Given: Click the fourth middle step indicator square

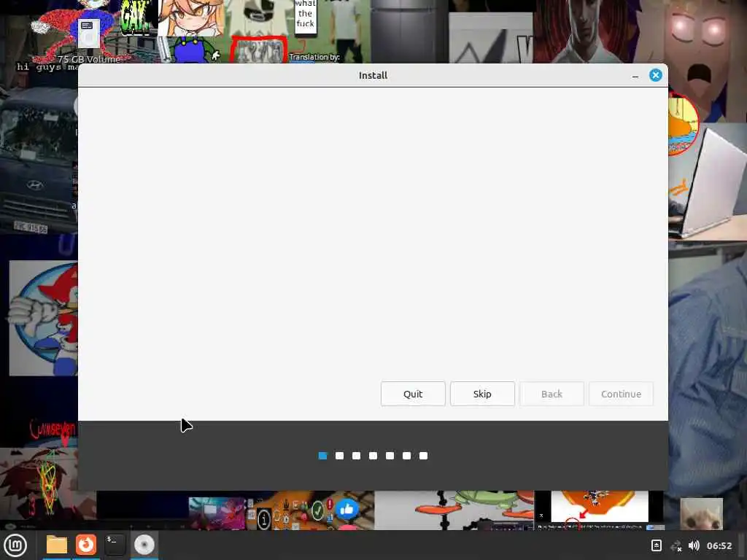Looking at the screenshot, I should [x=373, y=456].
